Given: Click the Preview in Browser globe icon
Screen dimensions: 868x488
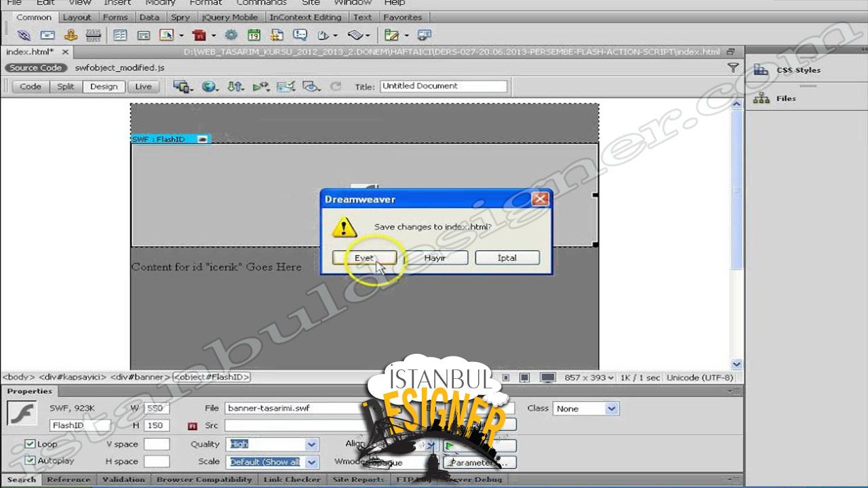Looking at the screenshot, I should (209, 86).
